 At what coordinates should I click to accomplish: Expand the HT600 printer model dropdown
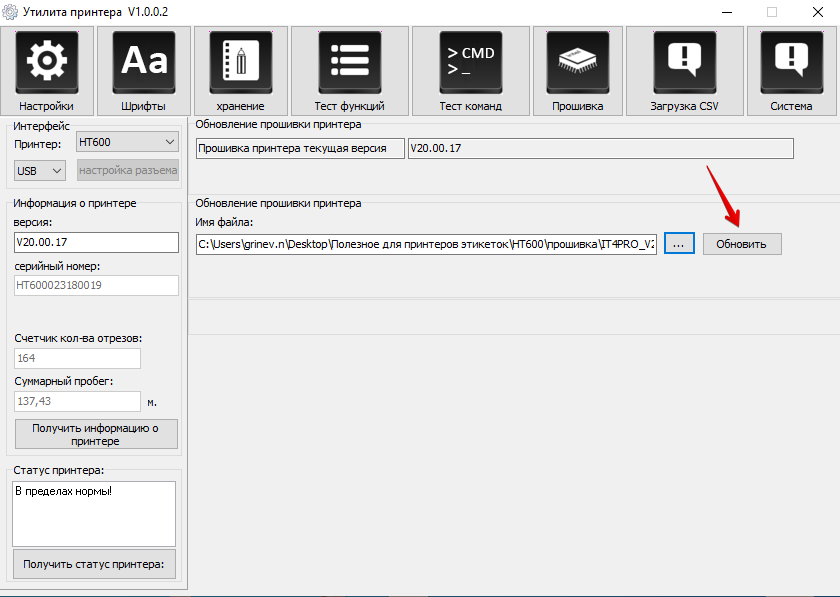pyautogui.click(x=127, y=143)
